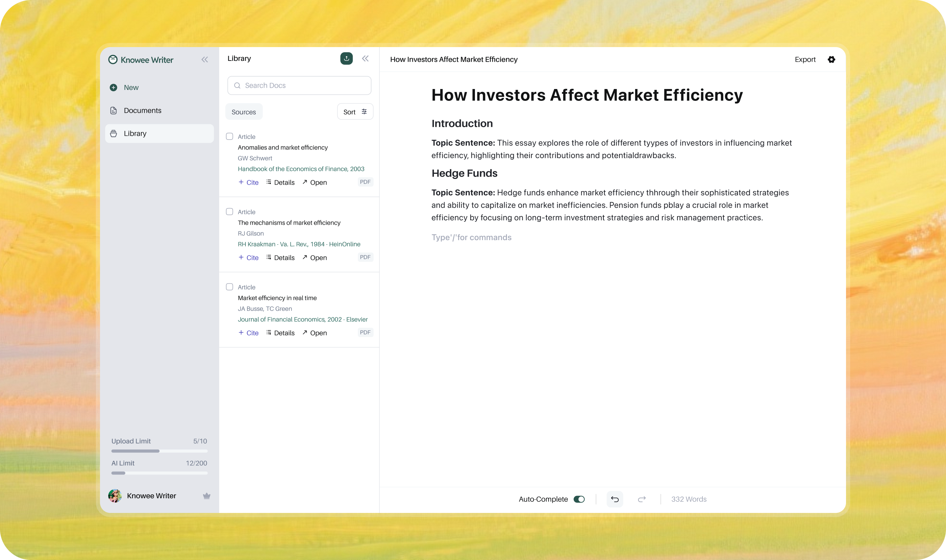Check the Anomalies and market efficiency article
The height and width of the screenshot is (560, 946).
coord(229,137)
